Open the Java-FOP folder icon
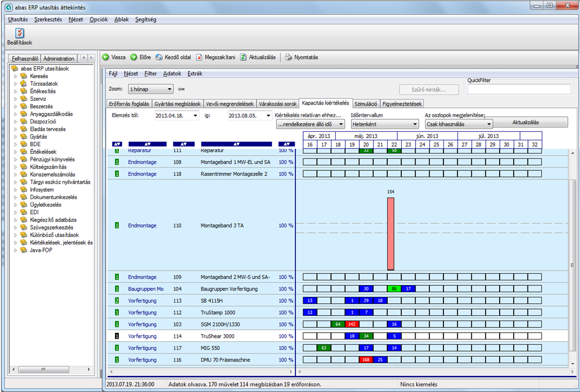 tap(24, 250)
